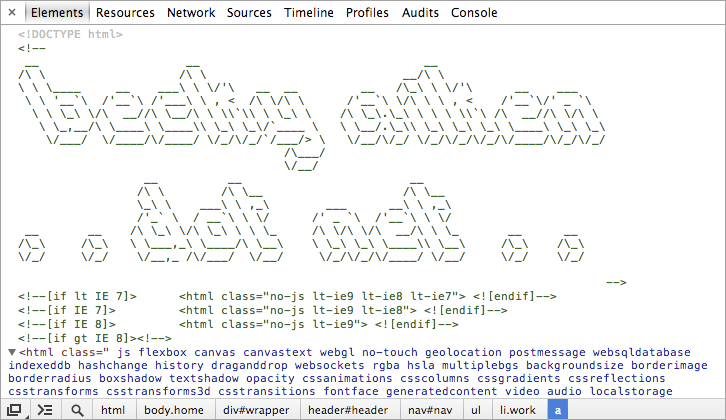Select html in the breadcrumb bar
726x420 pixels.
click(x=113, y=410)
